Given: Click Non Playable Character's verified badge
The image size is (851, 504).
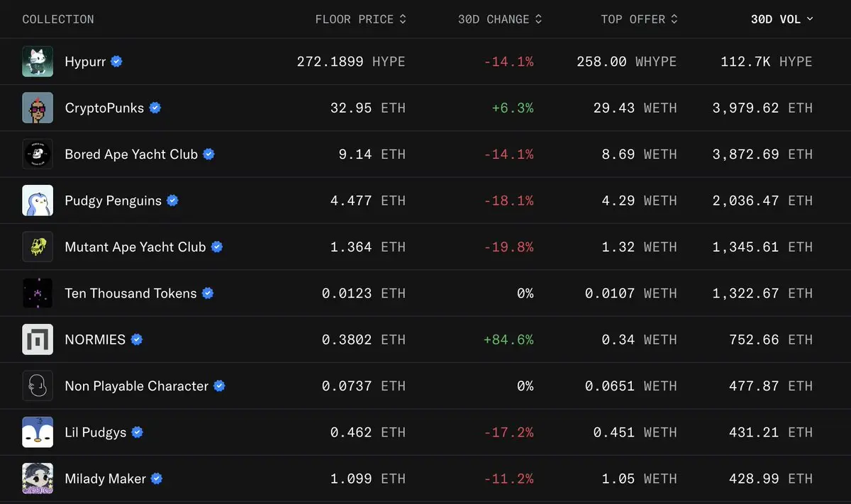Looking at the screenshot, I should (x=219, y=386).
